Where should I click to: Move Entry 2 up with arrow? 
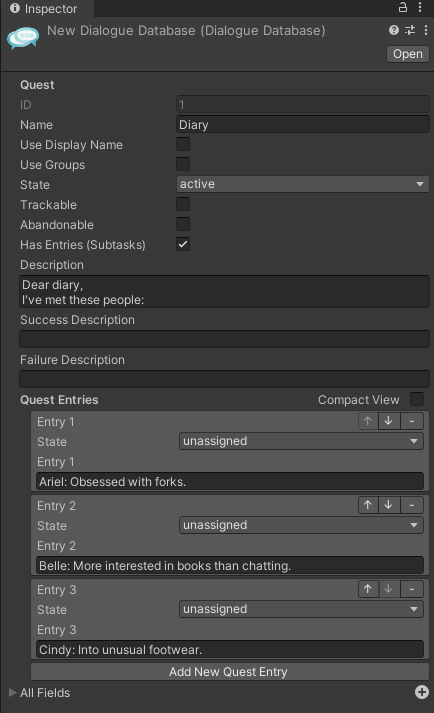coord(368,505)
